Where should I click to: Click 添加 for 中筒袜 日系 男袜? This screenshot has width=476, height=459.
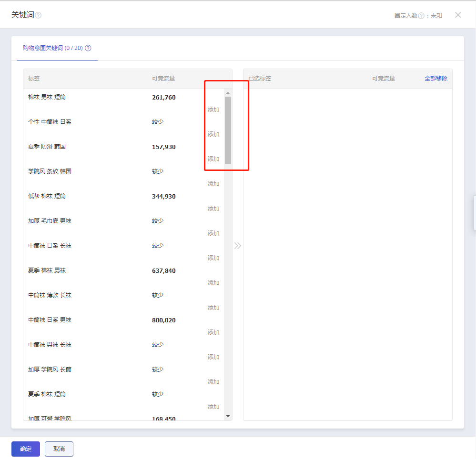coord(213,332)
